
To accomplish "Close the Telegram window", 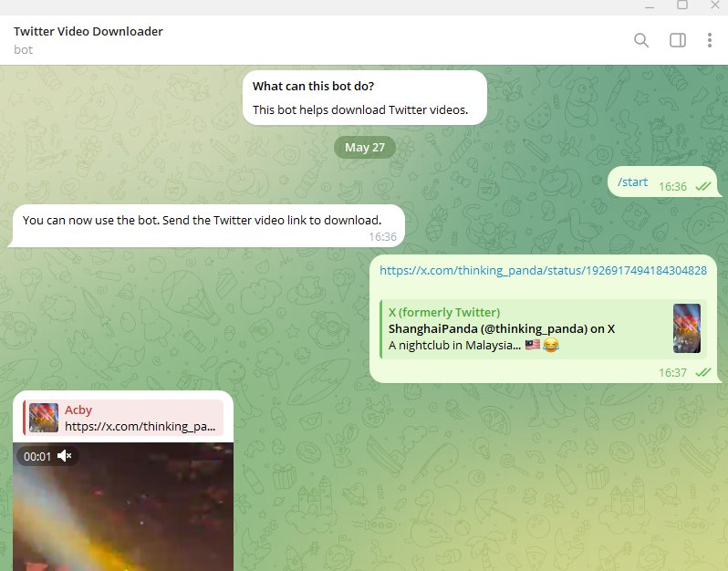I will point(715,5).
